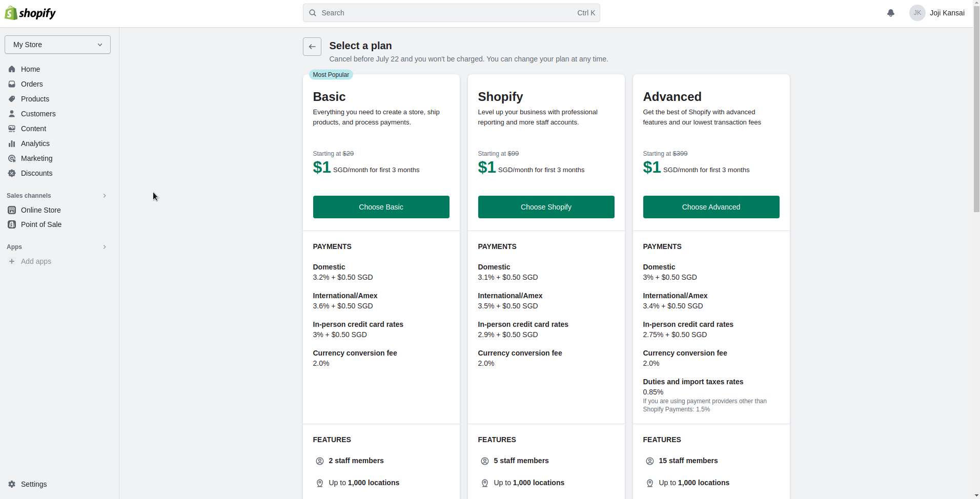Screen dimensions: 980x499
Task: Open Marketing via its target icon
Action: [x=12, y=158]
